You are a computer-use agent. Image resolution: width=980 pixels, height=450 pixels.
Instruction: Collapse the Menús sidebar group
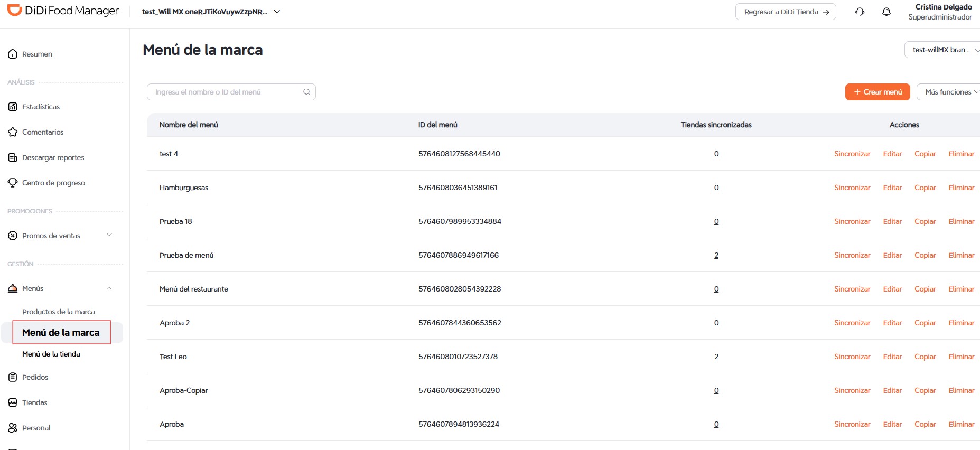click(109, 288)
